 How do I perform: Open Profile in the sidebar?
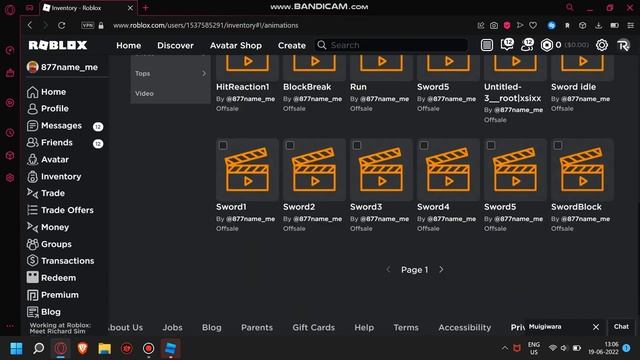pyautogui.click(x=47, y=109)
